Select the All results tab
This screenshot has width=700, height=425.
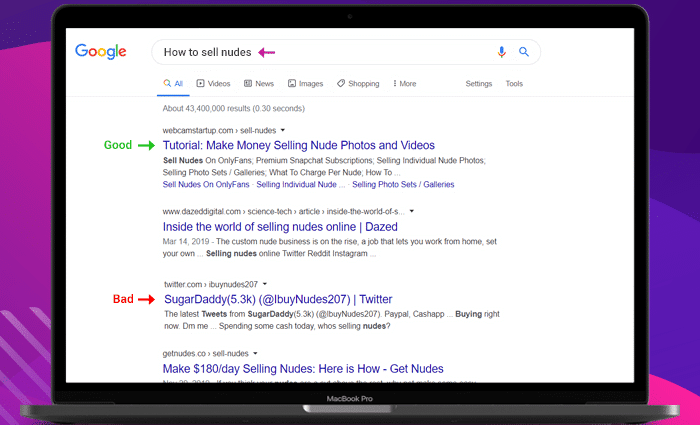[173, 84]
